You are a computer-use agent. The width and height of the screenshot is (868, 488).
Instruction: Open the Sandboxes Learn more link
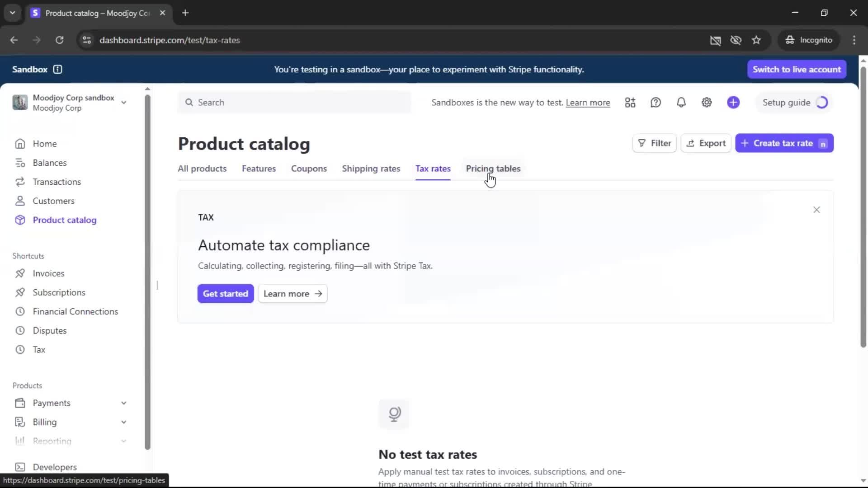pos(588,103)
